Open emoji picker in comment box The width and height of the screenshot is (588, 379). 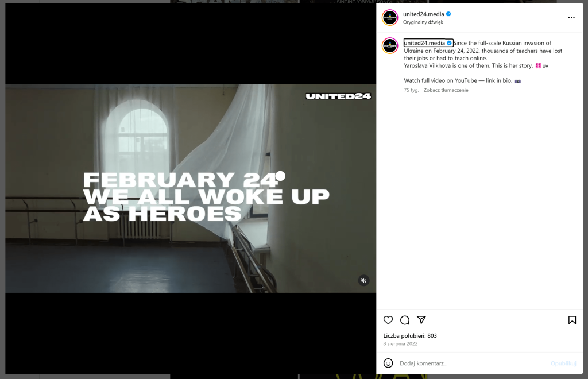point(388,363)
